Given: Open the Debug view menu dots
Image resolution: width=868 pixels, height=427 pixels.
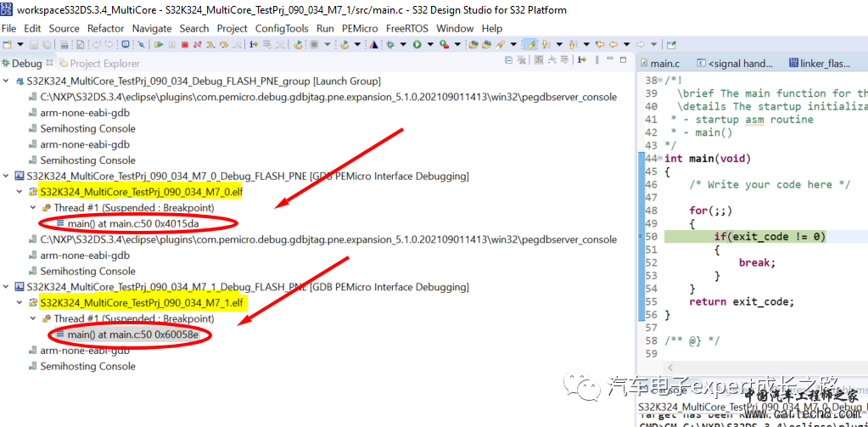Looking at the screenshot, I should [x=596, y=60].
